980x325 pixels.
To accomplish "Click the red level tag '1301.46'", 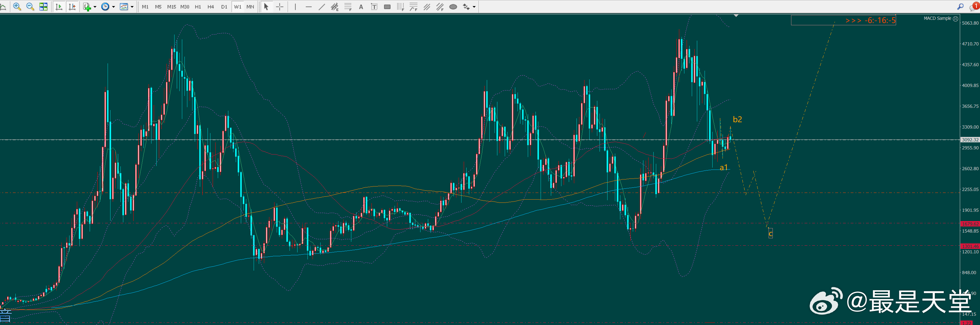I will pos(970,246).
